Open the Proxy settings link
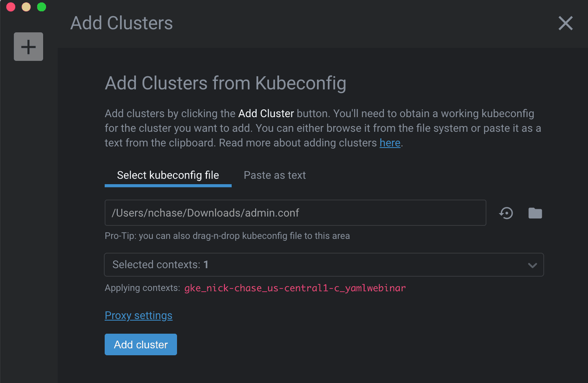Screen dimensions: 588x383 139,315
